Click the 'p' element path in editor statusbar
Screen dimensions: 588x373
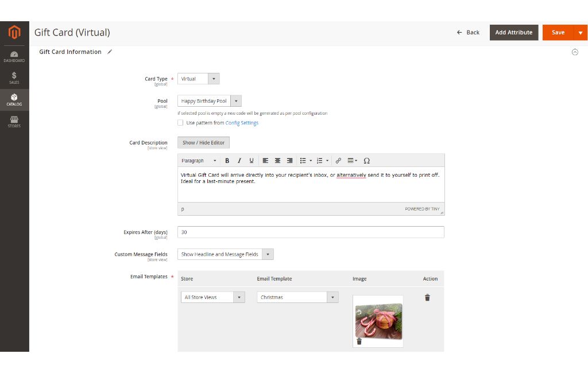coord(183,209)
